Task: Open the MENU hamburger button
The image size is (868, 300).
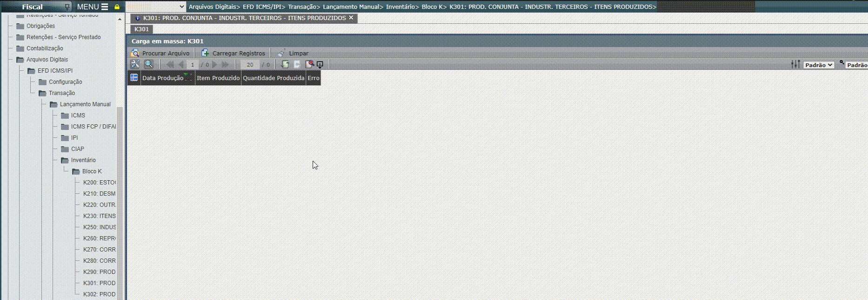Action: 93,7
